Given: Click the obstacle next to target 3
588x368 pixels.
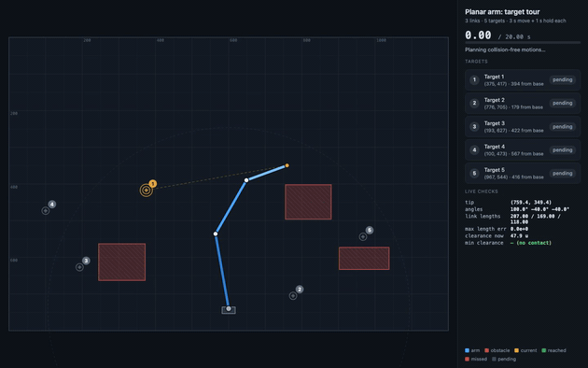Looking at the screenshot, I should [122, 262].
